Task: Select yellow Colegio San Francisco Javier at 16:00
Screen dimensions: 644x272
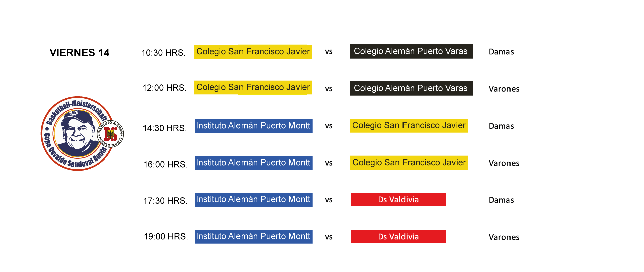Action: click(409, 163)
